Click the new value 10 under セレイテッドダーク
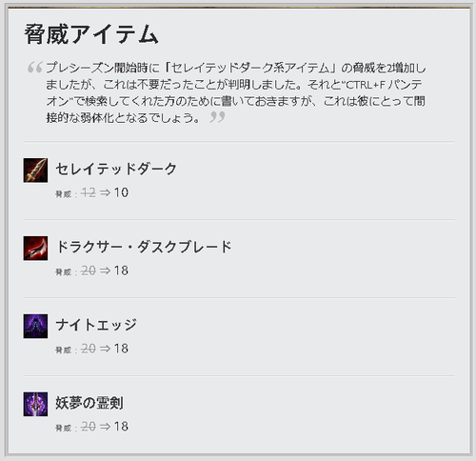476x461 pixels. tap(121, 192)
